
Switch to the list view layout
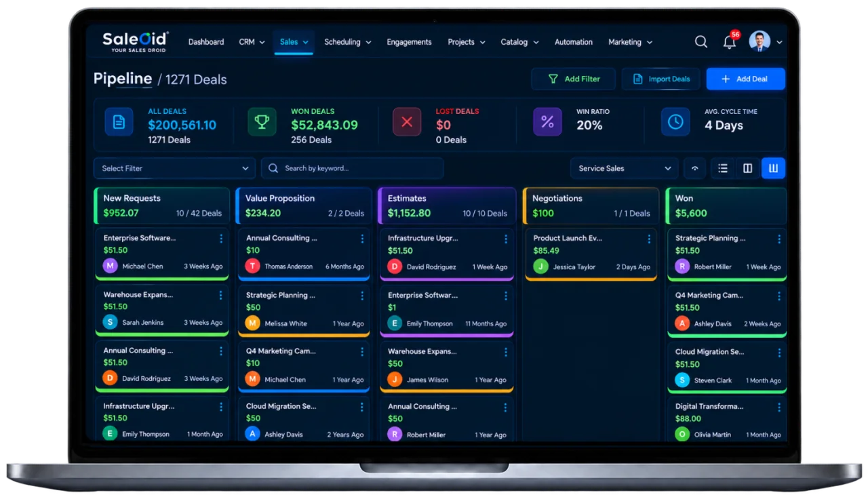pyautogui.click(x=723, y=168)
